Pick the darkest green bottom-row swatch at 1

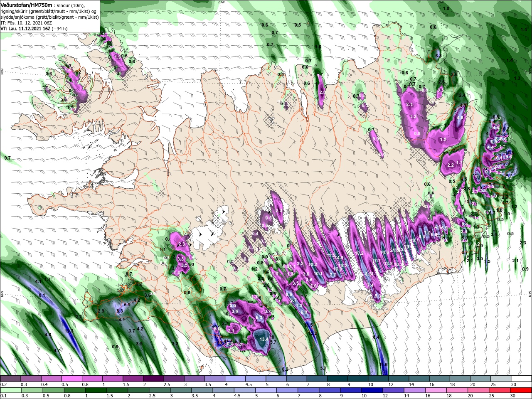(x=96, y=390)
